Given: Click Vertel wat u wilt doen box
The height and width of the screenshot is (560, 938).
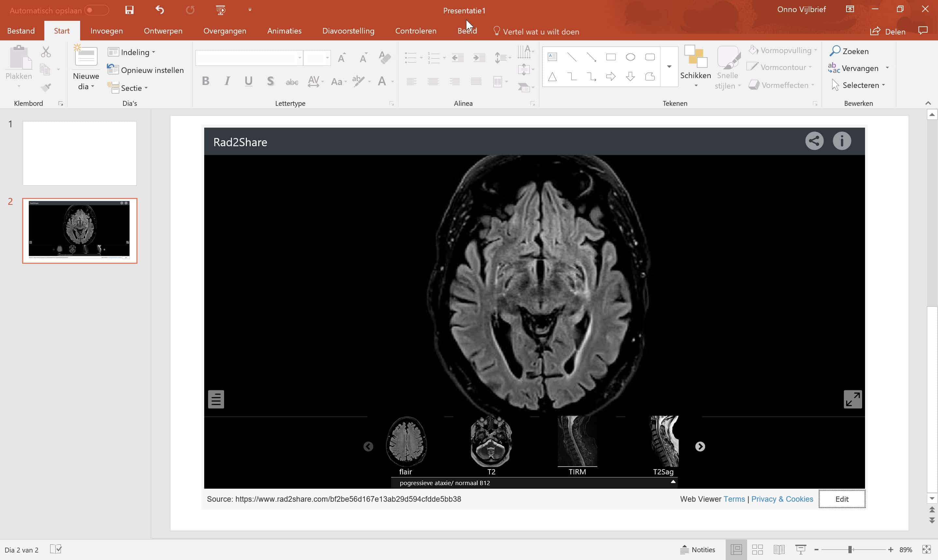Looking at the screenshot, I should coord(536,31).
